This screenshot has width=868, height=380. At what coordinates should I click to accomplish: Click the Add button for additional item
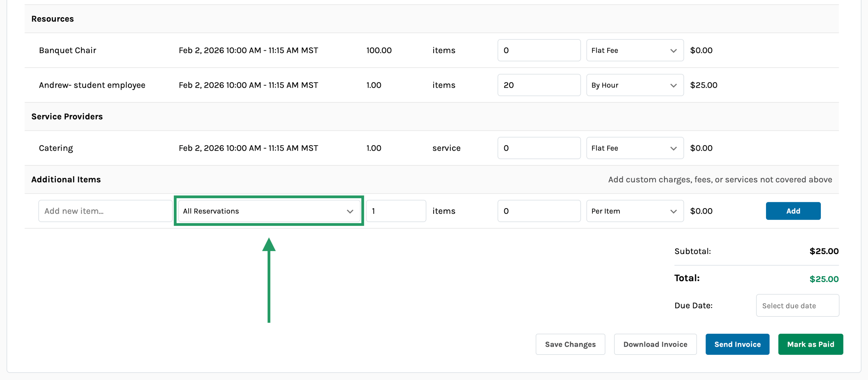pos(793,211)
